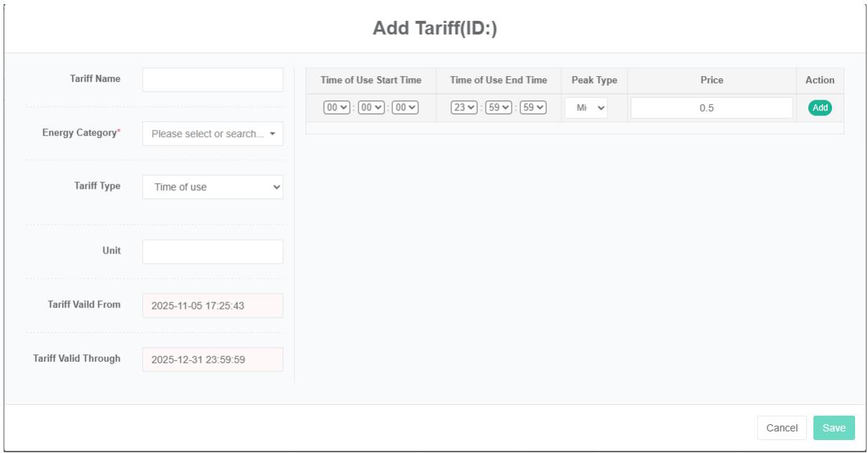Click the Action column header
This screenshot has height=453, width=868.
coord(820,80)
